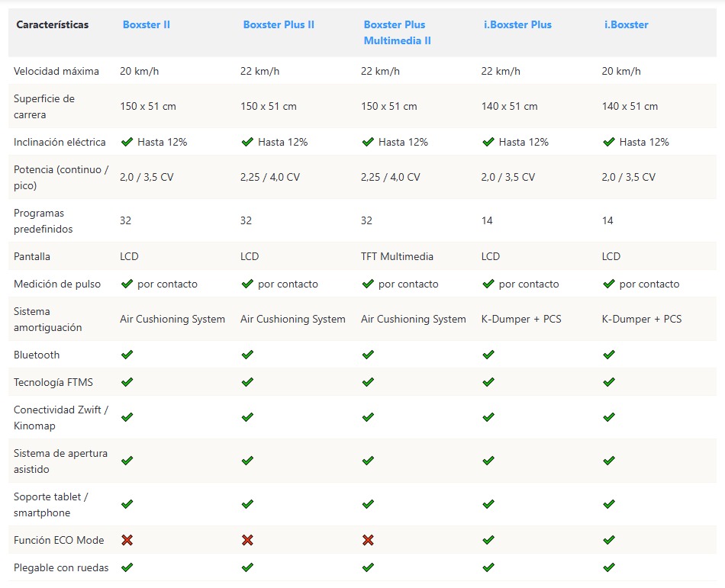The height and width of the screenshot is (588, 725).
Task: Click the apertura asistido checkmark for Boxster II
Action: tap(127, 461)
